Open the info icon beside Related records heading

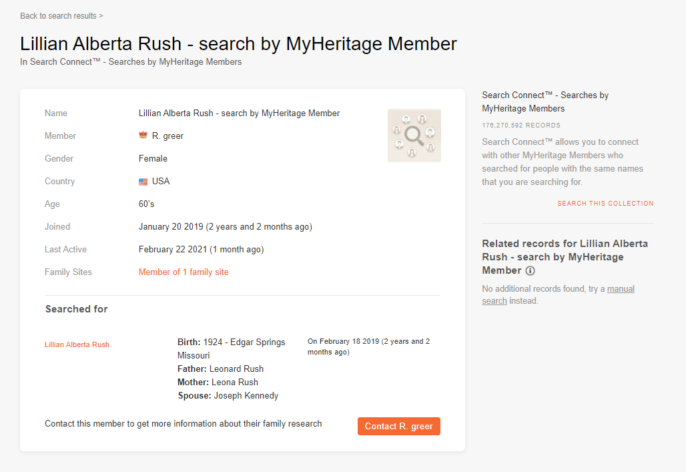pos(530,271)
